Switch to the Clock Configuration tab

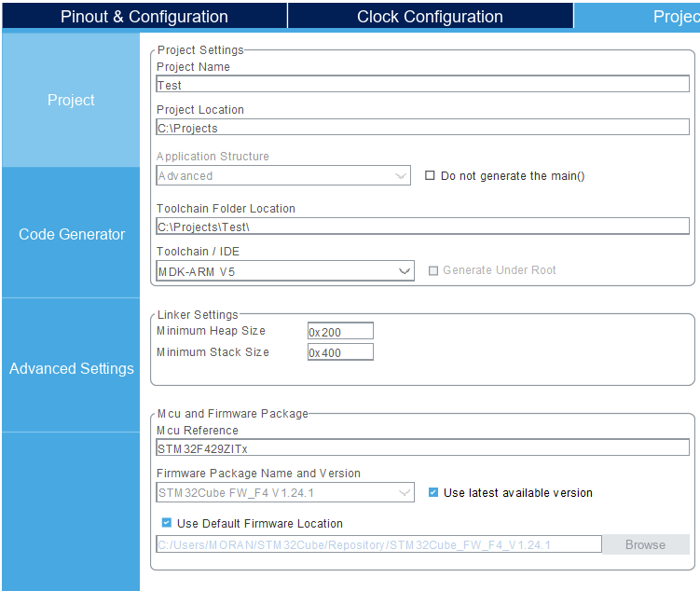coord(430,17)
